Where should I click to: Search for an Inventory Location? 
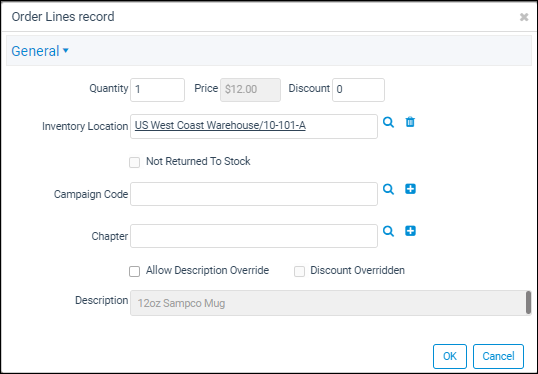(388, 122)
